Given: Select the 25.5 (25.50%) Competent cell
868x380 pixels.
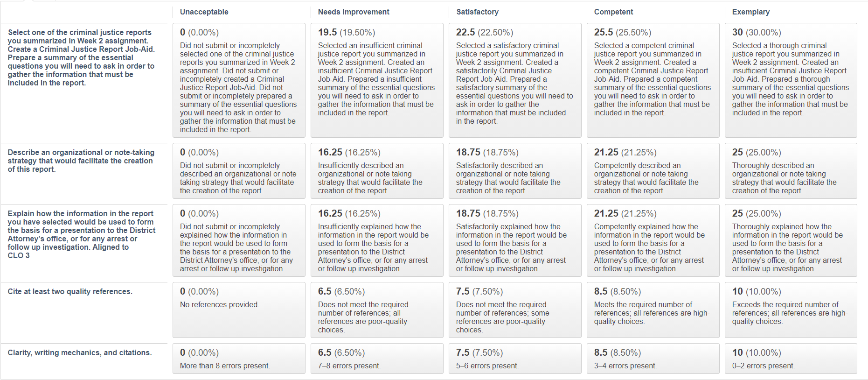Looking at the screenshot, I should (653, 80).
